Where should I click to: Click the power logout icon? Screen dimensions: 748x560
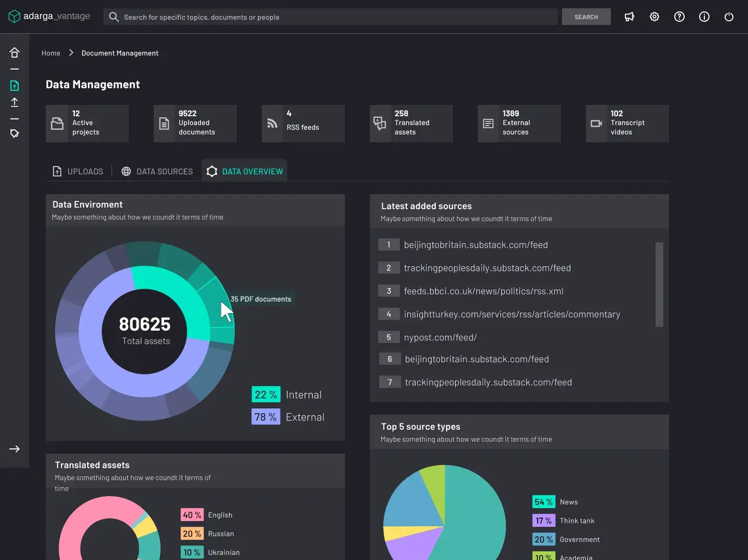point(729,17)
